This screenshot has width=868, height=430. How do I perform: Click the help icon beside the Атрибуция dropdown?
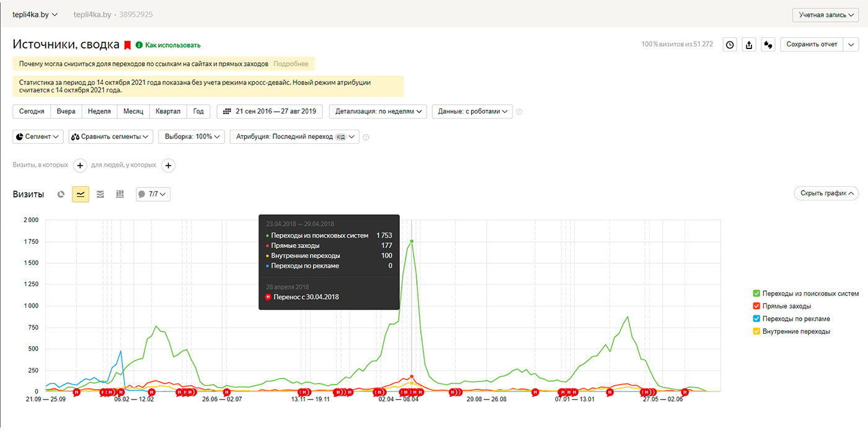366,137
